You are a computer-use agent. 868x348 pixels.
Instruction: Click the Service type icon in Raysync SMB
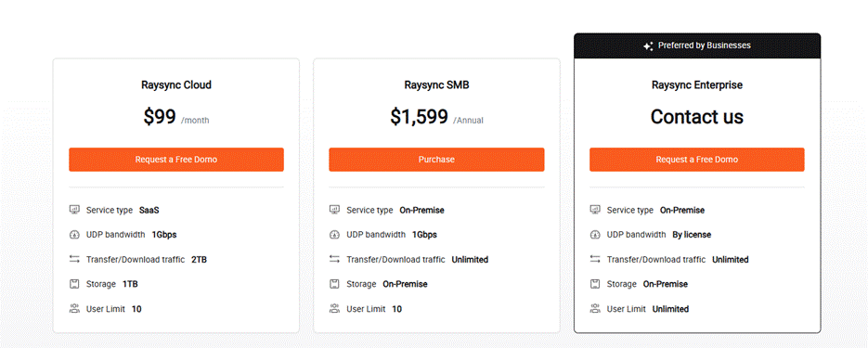click(x=334, y=211)
